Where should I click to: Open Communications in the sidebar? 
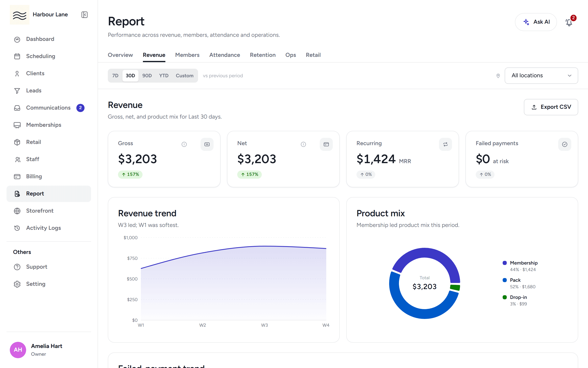[x=49, y=108]
